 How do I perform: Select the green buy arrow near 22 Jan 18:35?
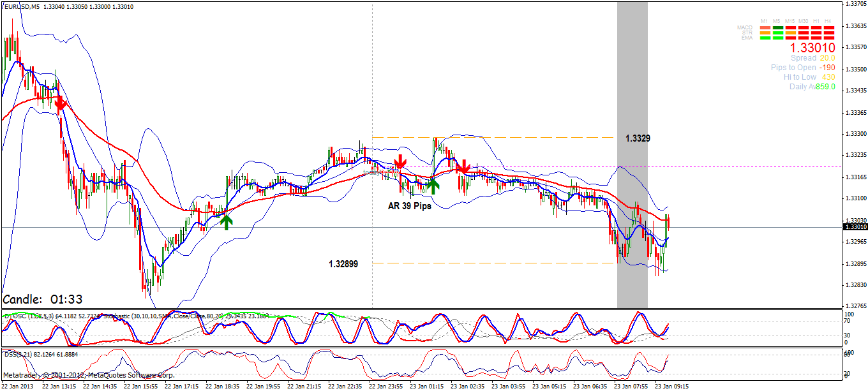[227, 221]
